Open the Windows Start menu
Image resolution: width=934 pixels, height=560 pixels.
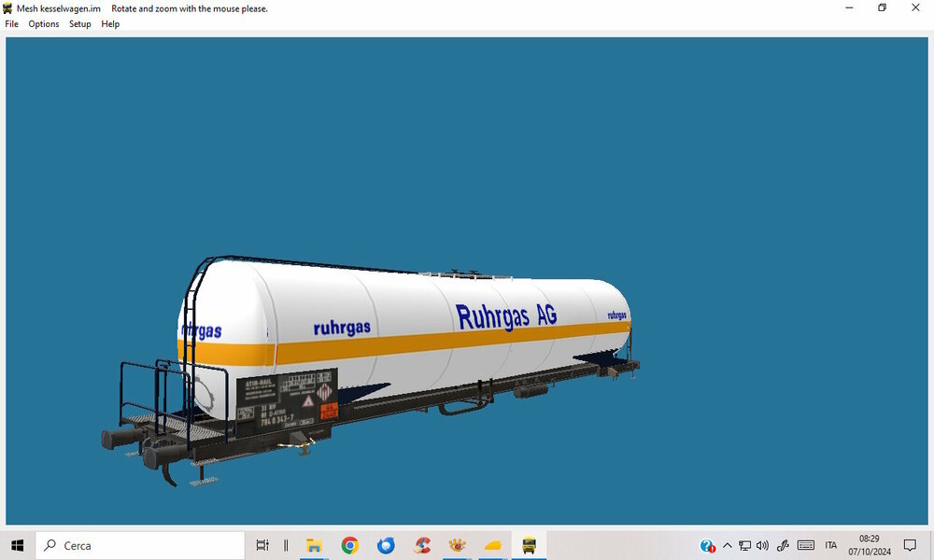[x=17, y=545]
